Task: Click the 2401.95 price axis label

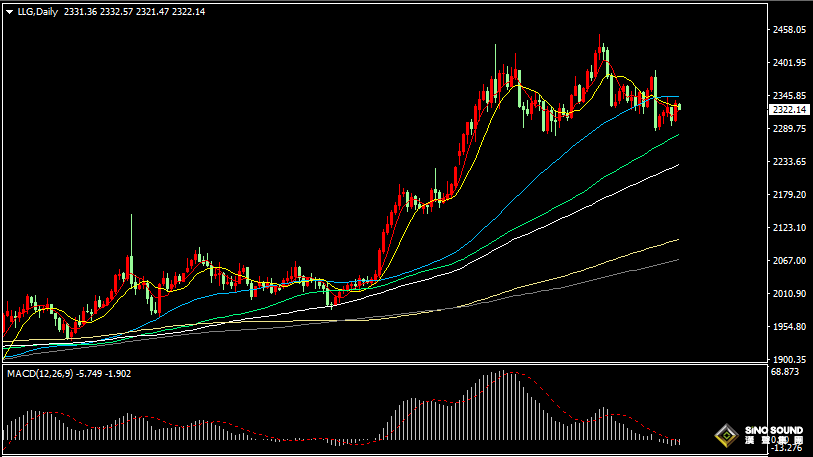Action: click(789, 63)
